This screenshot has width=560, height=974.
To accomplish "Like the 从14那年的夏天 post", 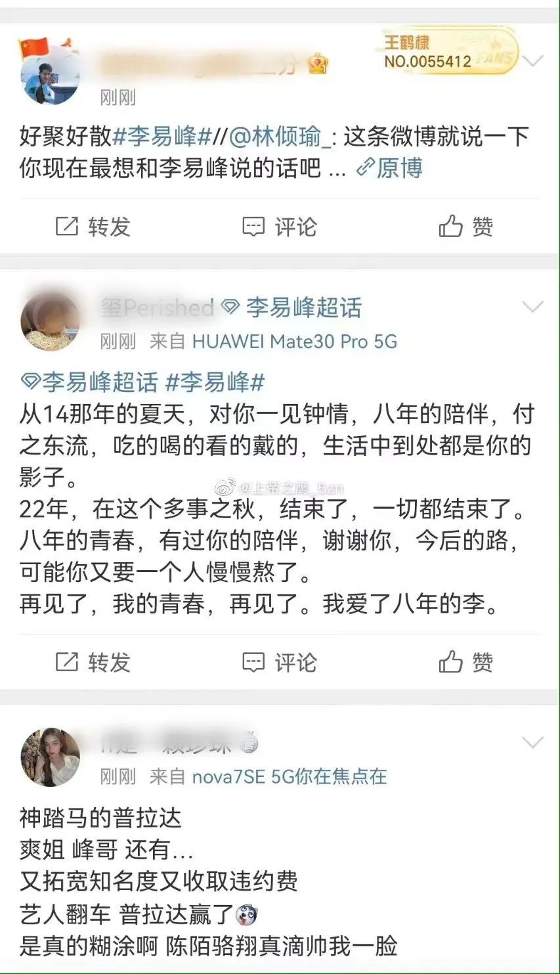I will coord(465,662).
